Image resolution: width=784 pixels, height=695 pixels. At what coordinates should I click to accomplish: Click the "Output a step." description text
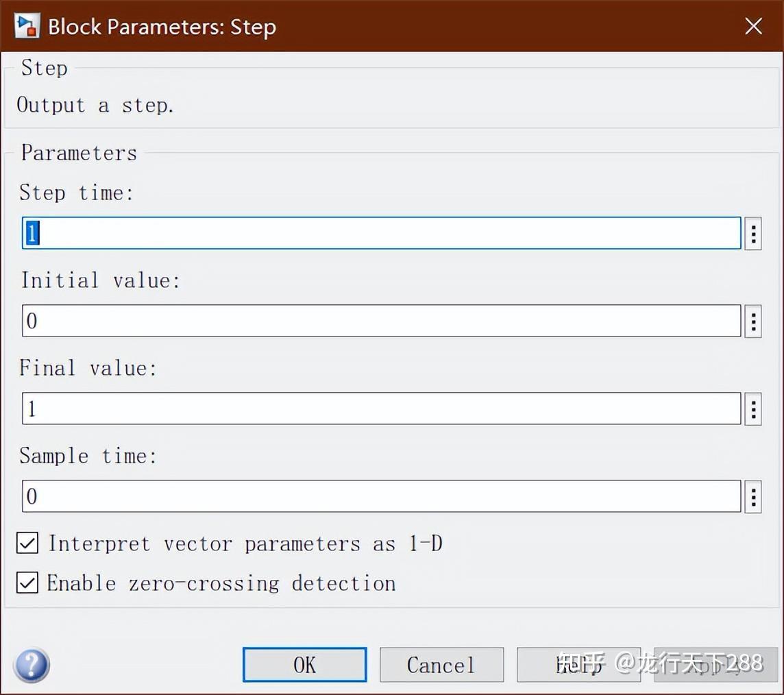pos(95,106)
